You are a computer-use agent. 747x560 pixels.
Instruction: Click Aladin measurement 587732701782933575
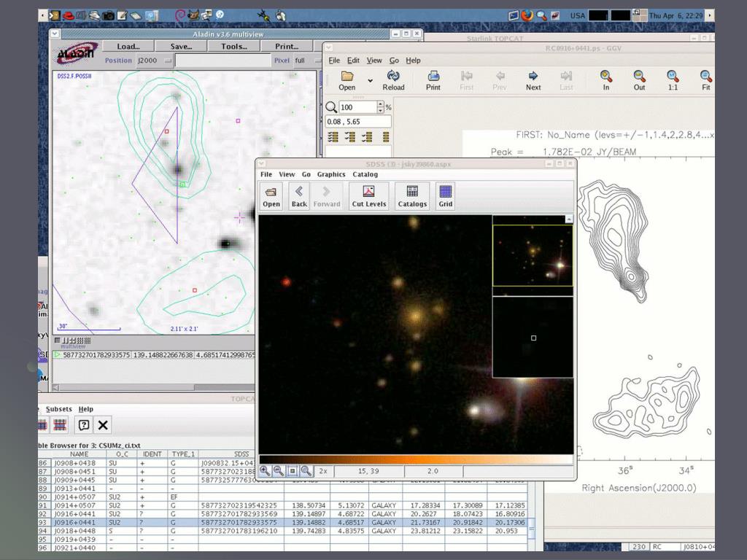(x=96, y=355)
